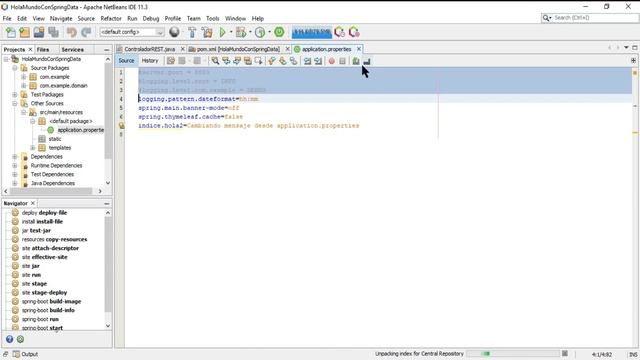
Task: Click the Find Selection magnifier icon in the editor toolbar
Action: tap(215, 61)
